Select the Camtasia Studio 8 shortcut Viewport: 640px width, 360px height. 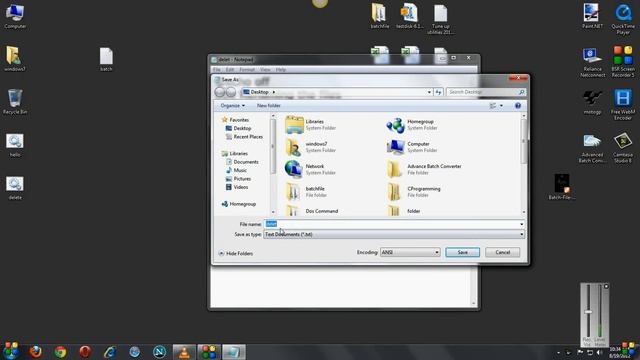tap(623, 148)
